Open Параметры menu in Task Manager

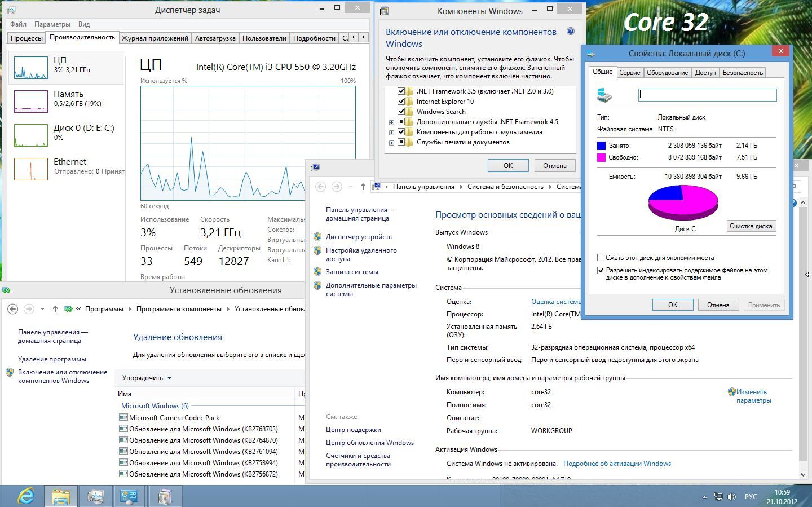tap(52, 24)
